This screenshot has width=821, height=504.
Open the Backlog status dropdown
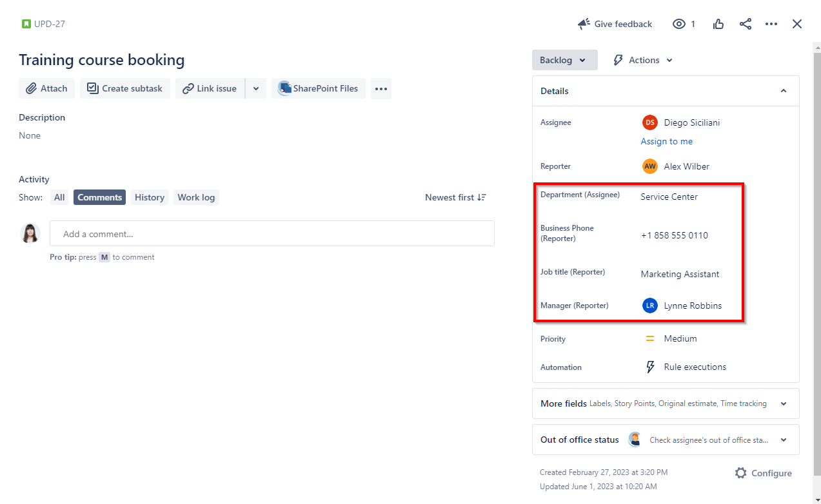[564, 60]
